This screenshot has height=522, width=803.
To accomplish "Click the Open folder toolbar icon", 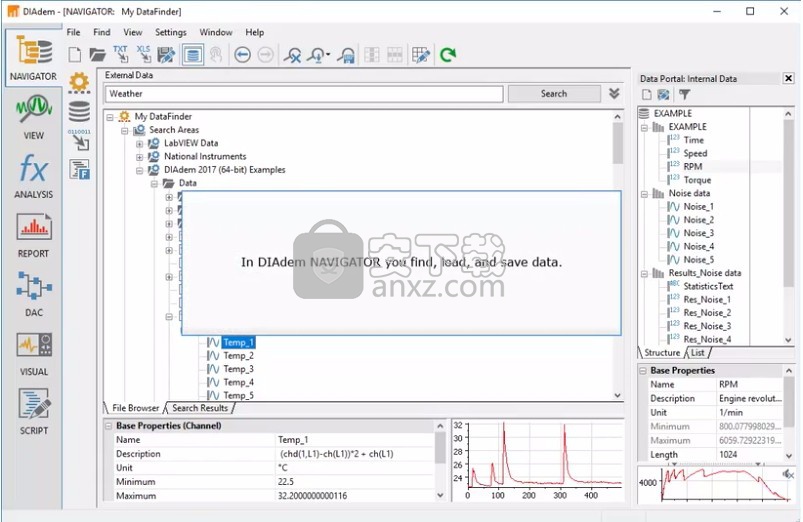I will 97,54.
